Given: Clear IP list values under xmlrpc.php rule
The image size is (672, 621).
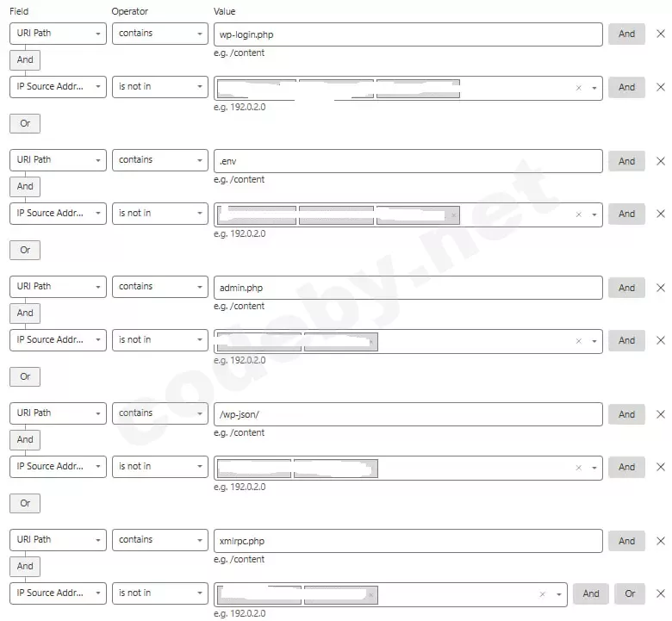Looking at the screenshot, I should click(543, 594).
